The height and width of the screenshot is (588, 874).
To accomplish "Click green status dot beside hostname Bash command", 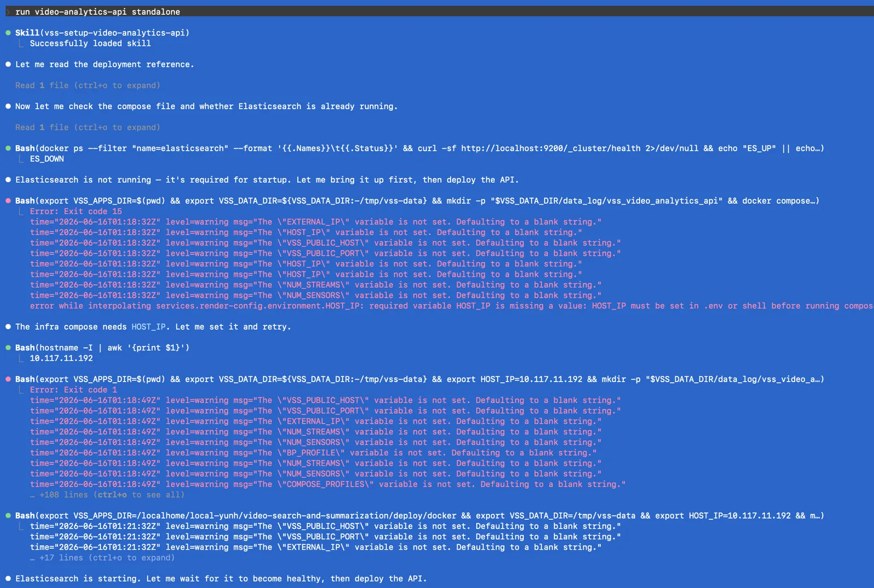I will click(8, 348).
